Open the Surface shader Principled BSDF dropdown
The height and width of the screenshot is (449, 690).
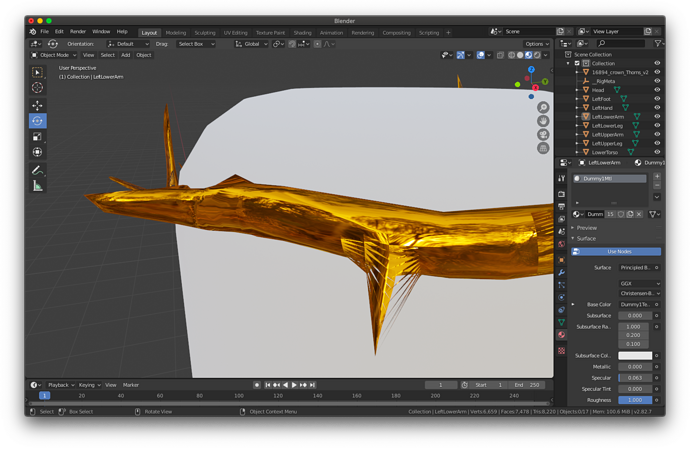click(x=636, y=268)
